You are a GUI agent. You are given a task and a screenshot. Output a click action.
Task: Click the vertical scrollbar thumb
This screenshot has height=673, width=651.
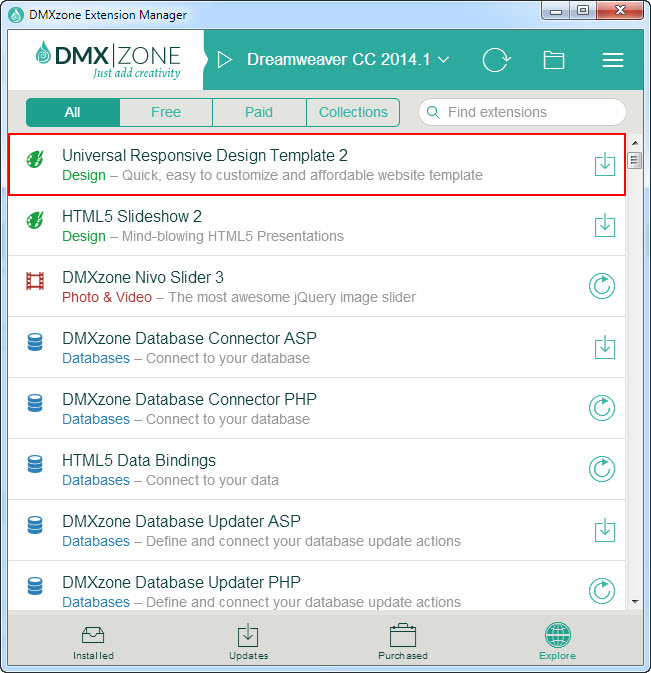click(635, 161)
